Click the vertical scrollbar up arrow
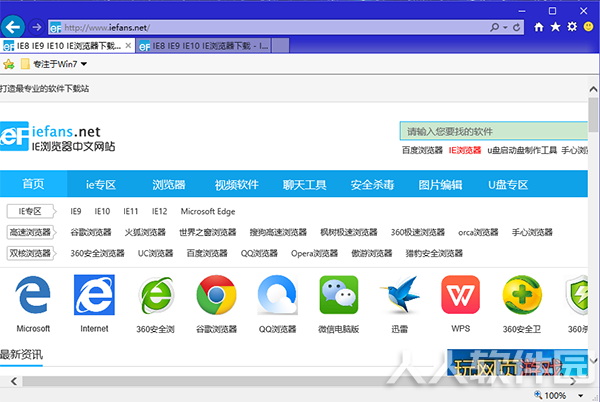Image resolution: width=600 pixels, height=402 pixels. (593, 89)
